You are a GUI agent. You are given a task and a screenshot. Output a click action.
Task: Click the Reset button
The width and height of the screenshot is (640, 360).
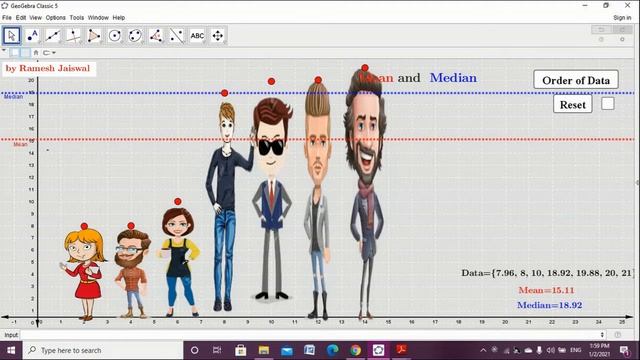click(573, 104)
